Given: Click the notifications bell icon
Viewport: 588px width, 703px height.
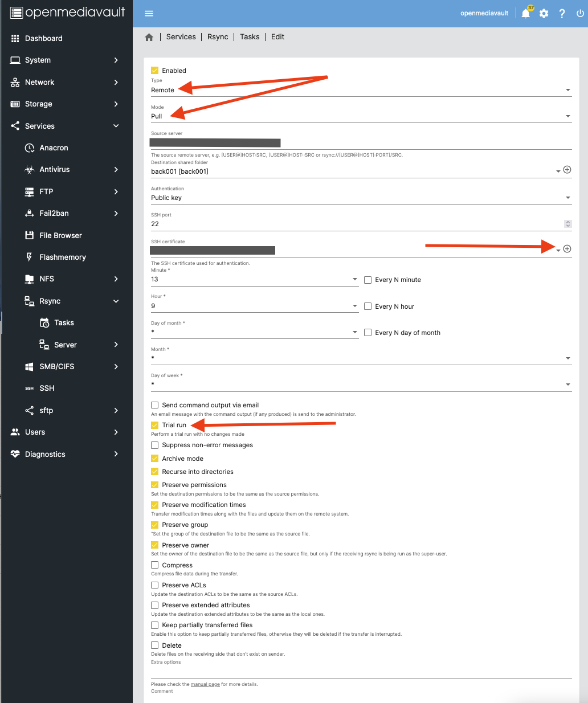Looking at the screenshot, I should tap(525, 13).
